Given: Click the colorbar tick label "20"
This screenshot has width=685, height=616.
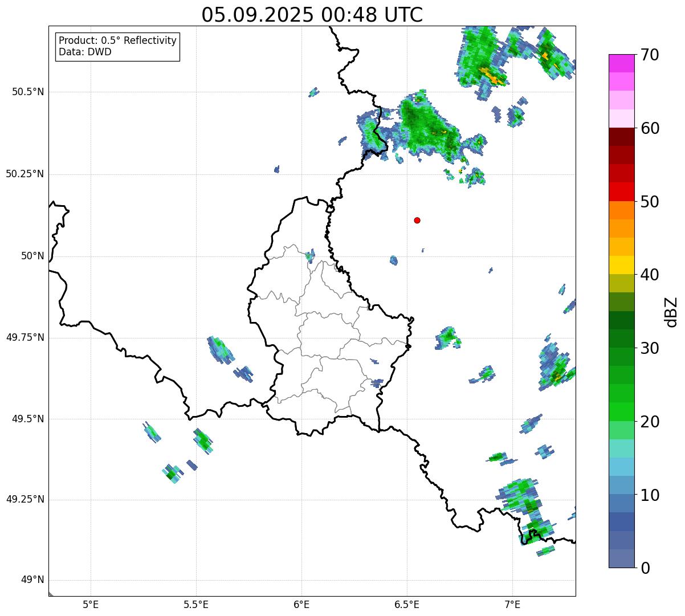Looking at the screenshot, I should tap(650, 422).
